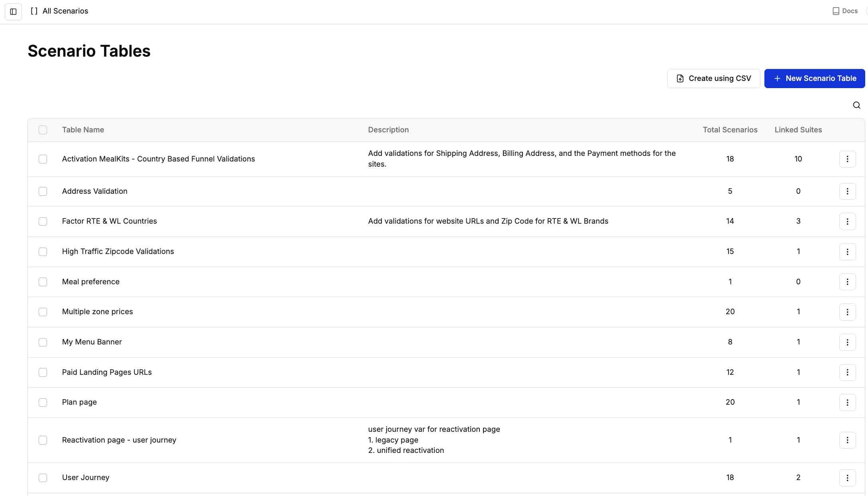Open three-dot menu for Address Validation

click(x=847, y=191)
